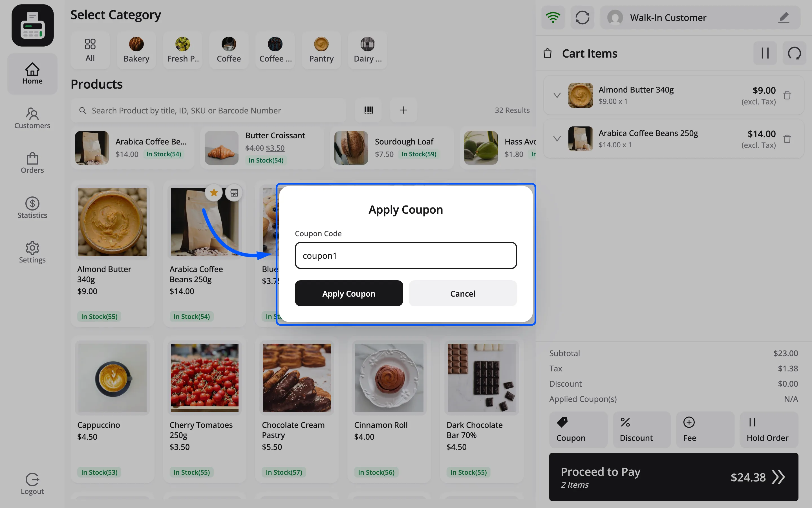Delete Almond Butter 340g from cart
Viewport: 812px width, 508px height.
coord(787,95)
